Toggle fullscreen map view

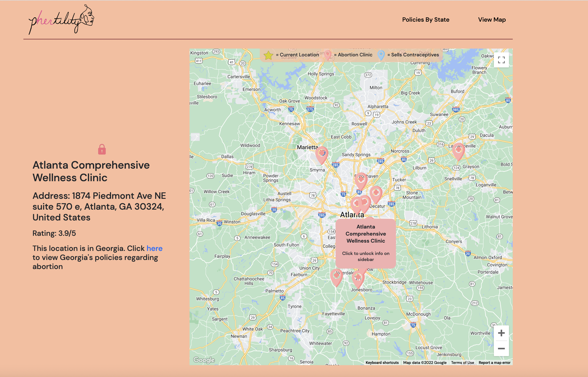tap(501, 60)
